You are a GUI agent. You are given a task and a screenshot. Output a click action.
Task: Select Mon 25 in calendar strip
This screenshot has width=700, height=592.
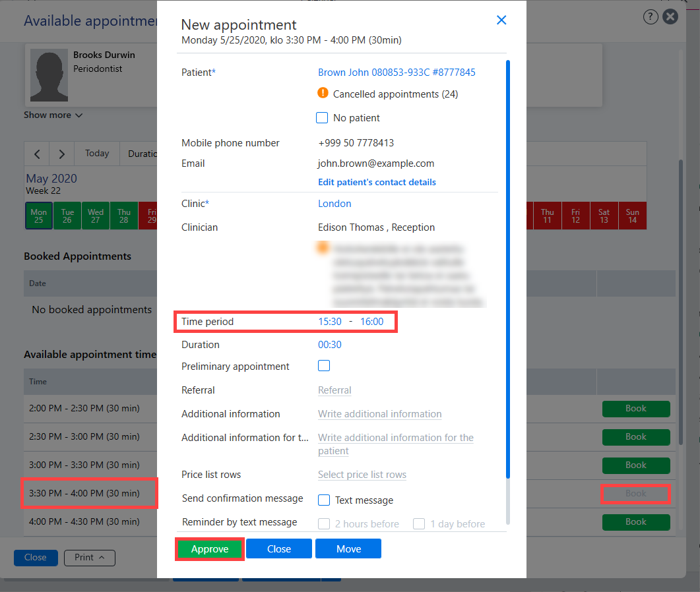coord(39,216)
